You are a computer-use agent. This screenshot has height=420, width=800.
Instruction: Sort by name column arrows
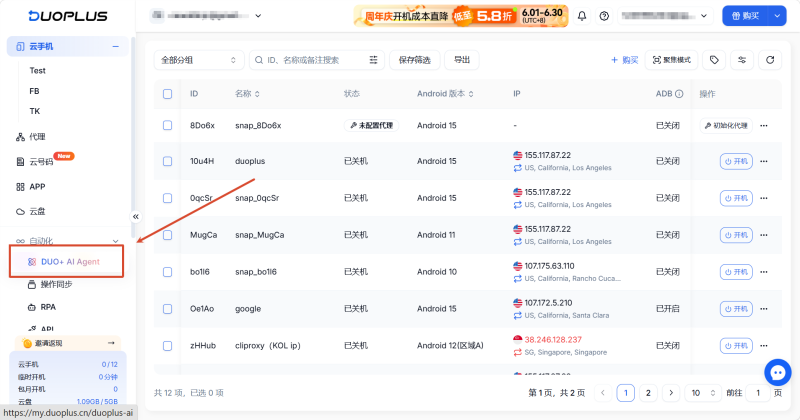257,94
